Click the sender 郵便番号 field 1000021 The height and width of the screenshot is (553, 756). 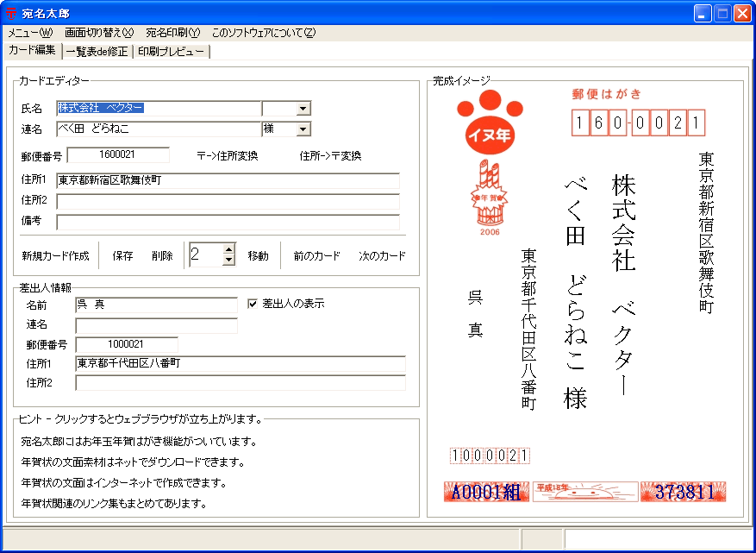[x=127, y=344]
